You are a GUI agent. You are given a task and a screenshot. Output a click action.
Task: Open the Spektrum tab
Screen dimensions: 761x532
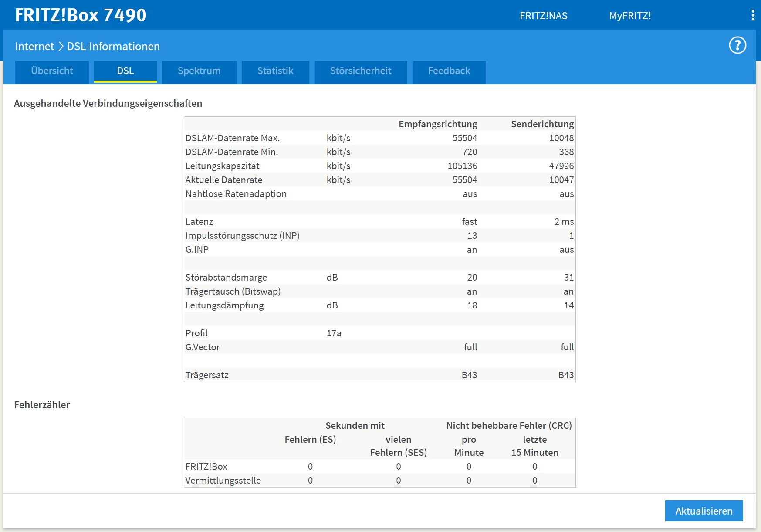199,71
